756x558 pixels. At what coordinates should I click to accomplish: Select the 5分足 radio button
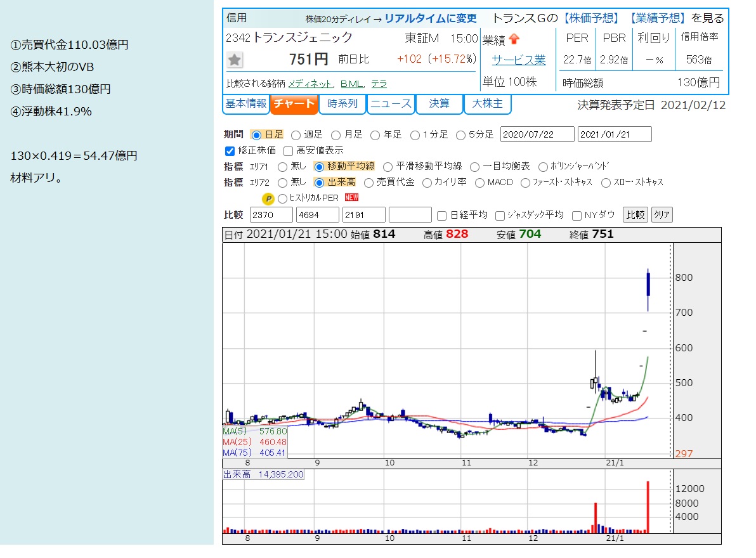click(460, 136)
